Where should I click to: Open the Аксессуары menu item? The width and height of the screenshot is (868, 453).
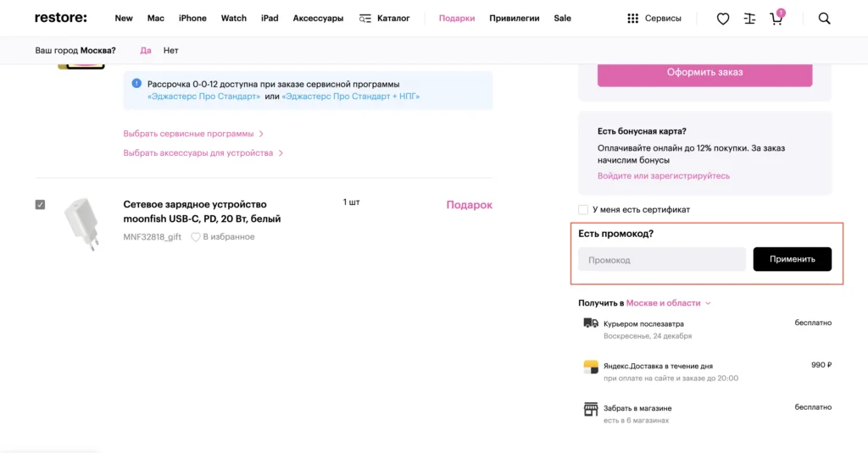point(318,19)
